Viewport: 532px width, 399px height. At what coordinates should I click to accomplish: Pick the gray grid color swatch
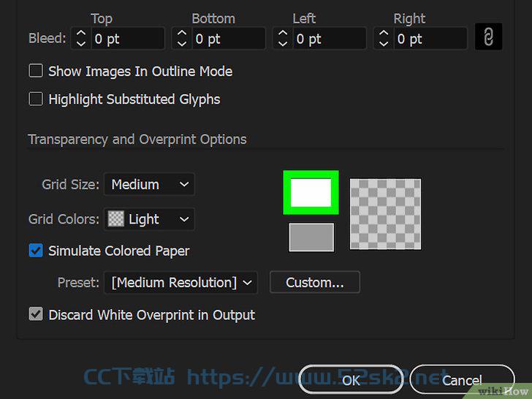311,237
